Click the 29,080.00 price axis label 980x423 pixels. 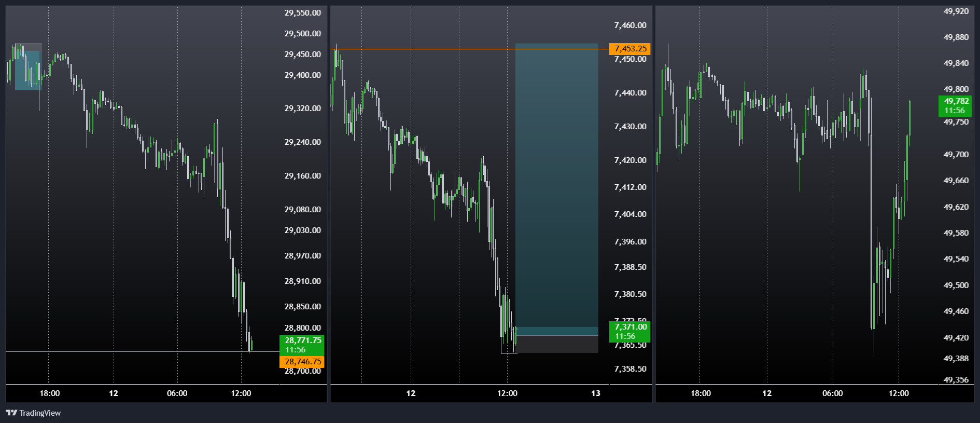click(x=303, y=209)
